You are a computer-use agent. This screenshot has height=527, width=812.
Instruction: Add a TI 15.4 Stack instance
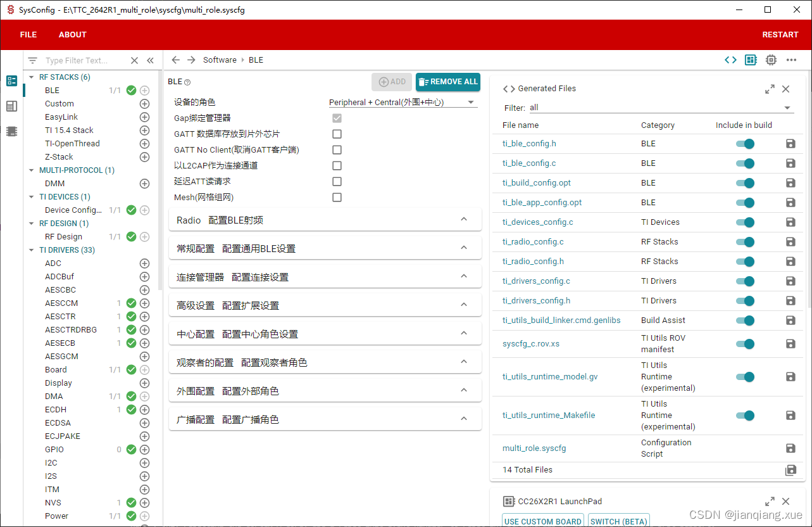pos(144,130)
